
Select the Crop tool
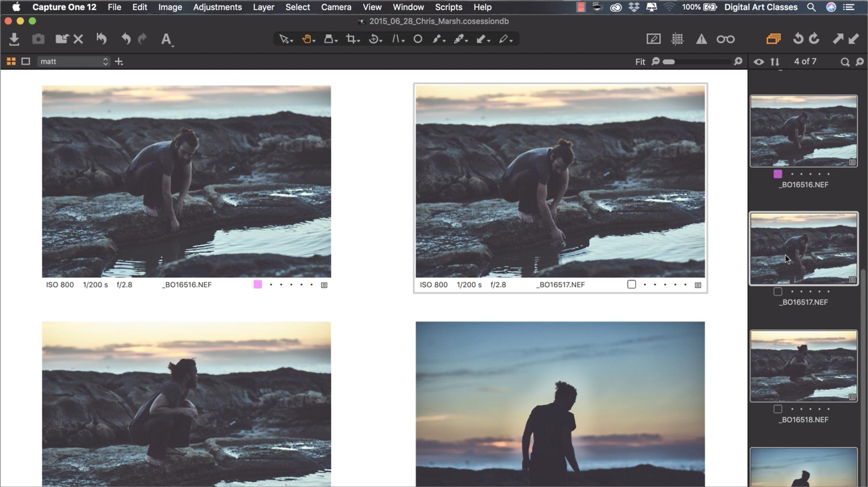[x=353, y=39]
